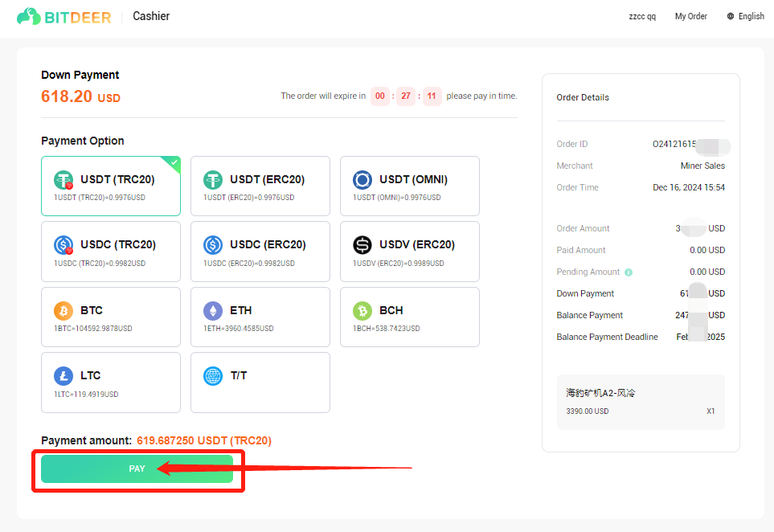Click the BITDEER brand name
The width and height of the screenshot is (774, 532).
pos(78,18)
